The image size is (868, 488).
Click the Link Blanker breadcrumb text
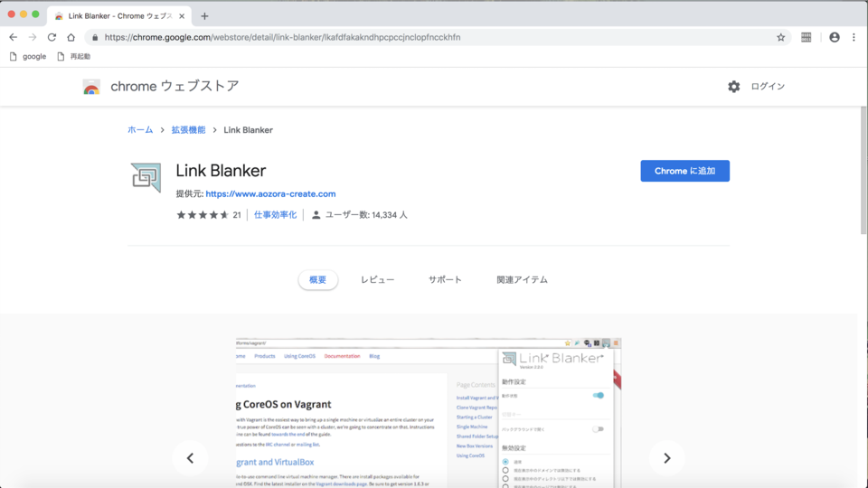tap(248, 130)
